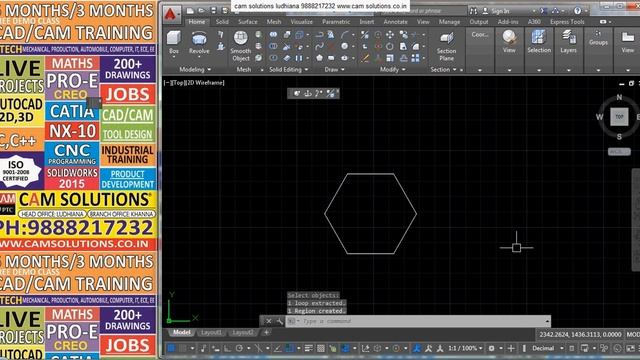Click the solid Subtract icon
The width and height of the screenshot is (640, 360).
(273, 47)
